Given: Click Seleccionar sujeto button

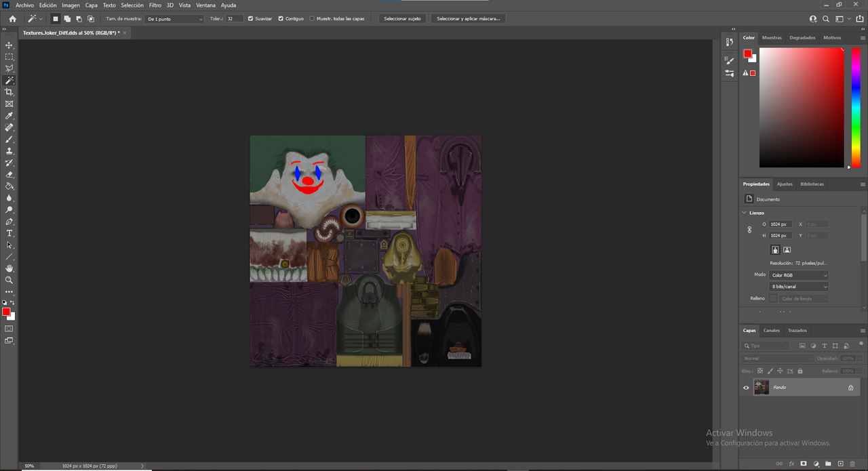Looking at the screenshot, I should (x=403, y=19).
